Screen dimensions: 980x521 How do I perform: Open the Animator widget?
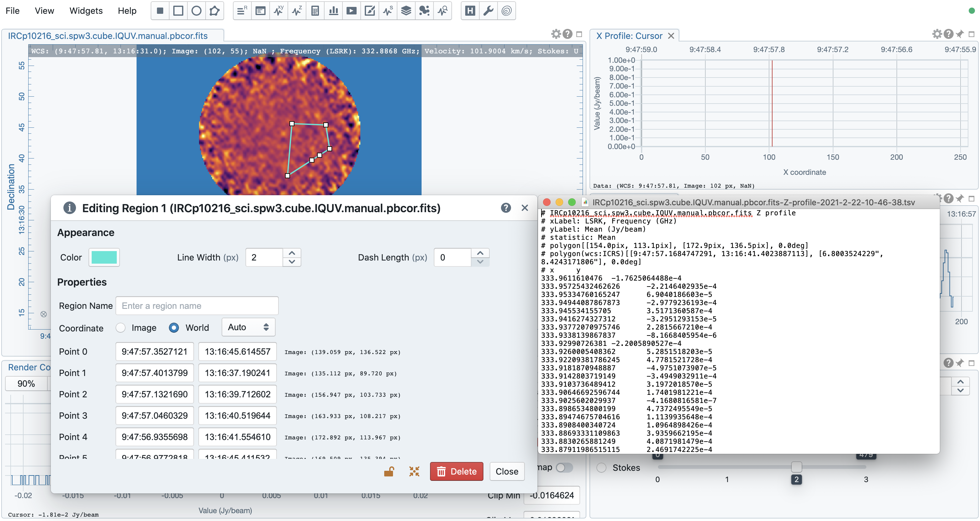[352, 11]
